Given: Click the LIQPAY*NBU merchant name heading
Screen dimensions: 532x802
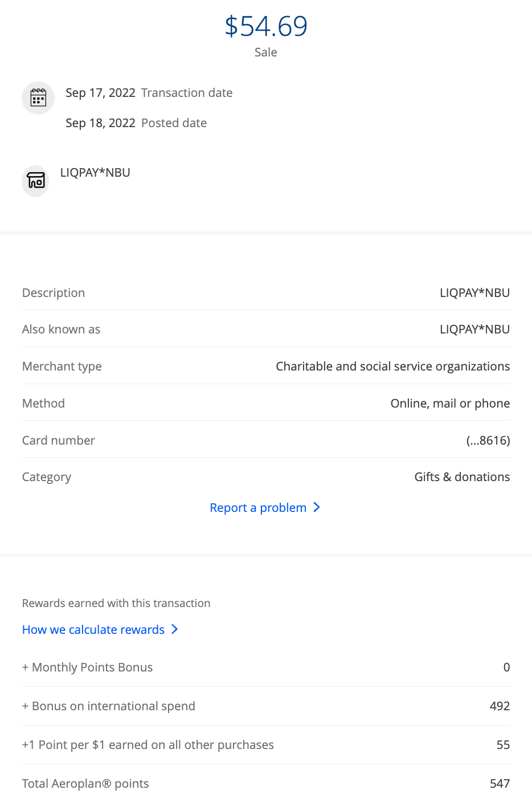Looking at the screenshot, I should pos(95,173).
